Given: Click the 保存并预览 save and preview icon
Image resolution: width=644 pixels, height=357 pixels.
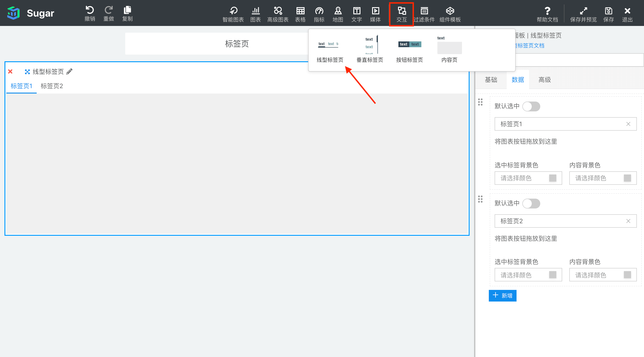Looking at the screenshot, I should click(x=583, y=11).
